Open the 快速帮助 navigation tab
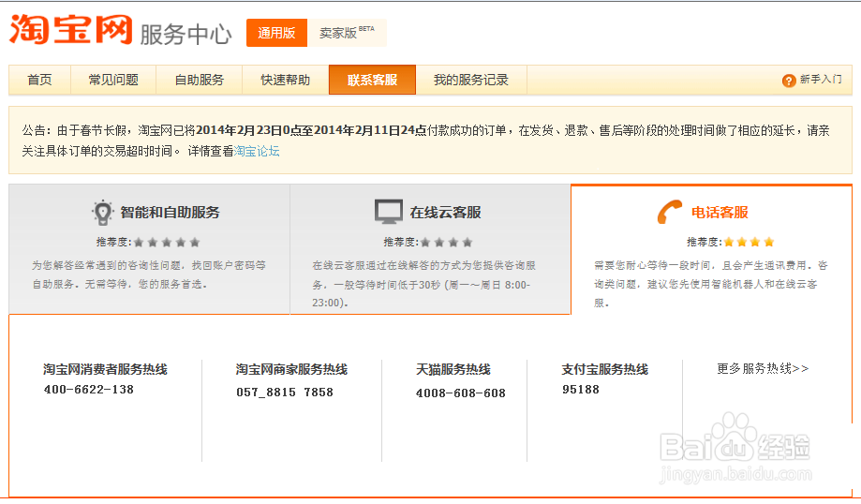 coord(286,81)
